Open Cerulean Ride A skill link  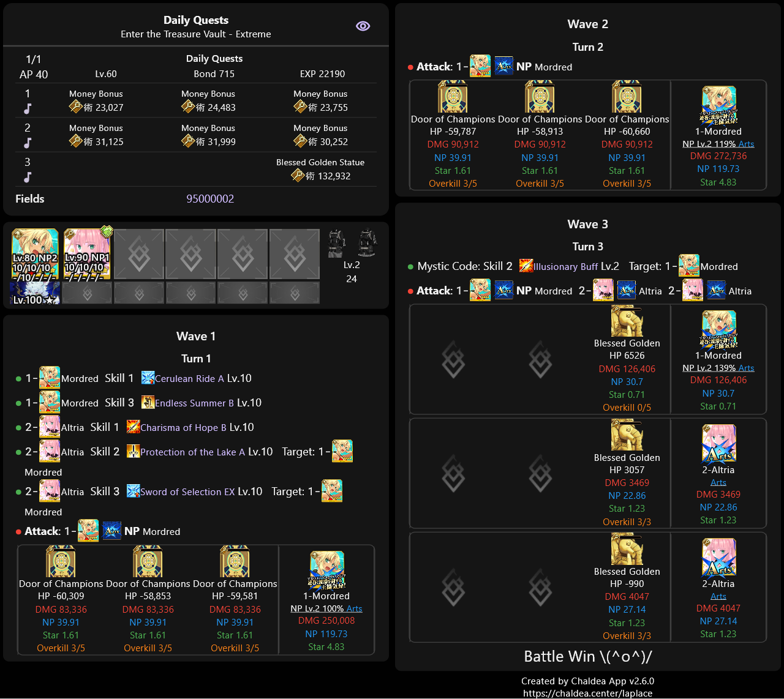point(189,378)
